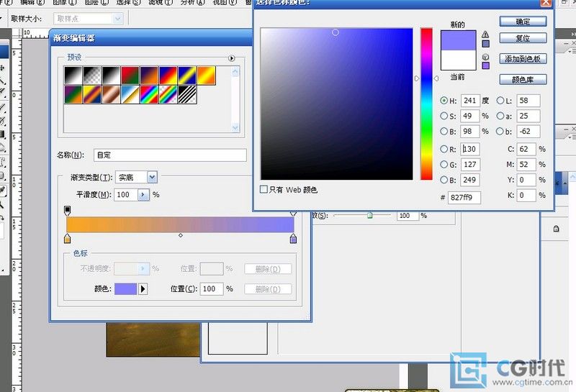This screenshot has width=576, height=392.
Task: Pick the transparent rainbow gradient preset
Action: point(168,95)
